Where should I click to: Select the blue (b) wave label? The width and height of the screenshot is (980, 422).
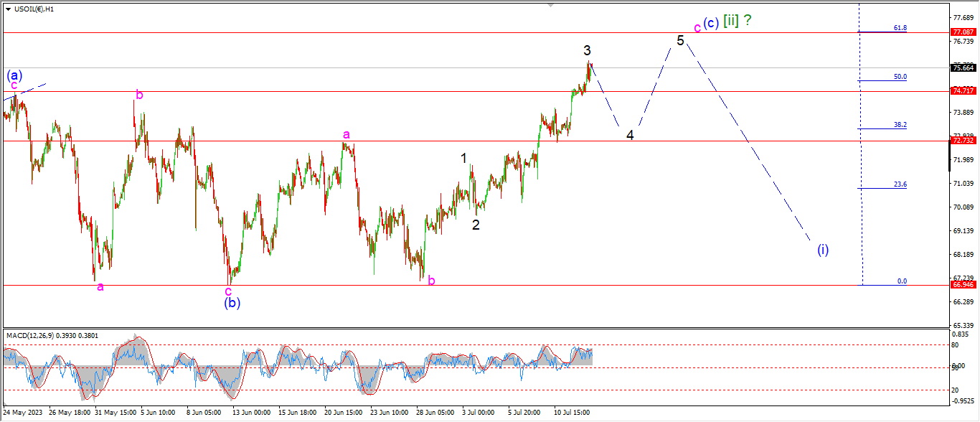point(232,303)
